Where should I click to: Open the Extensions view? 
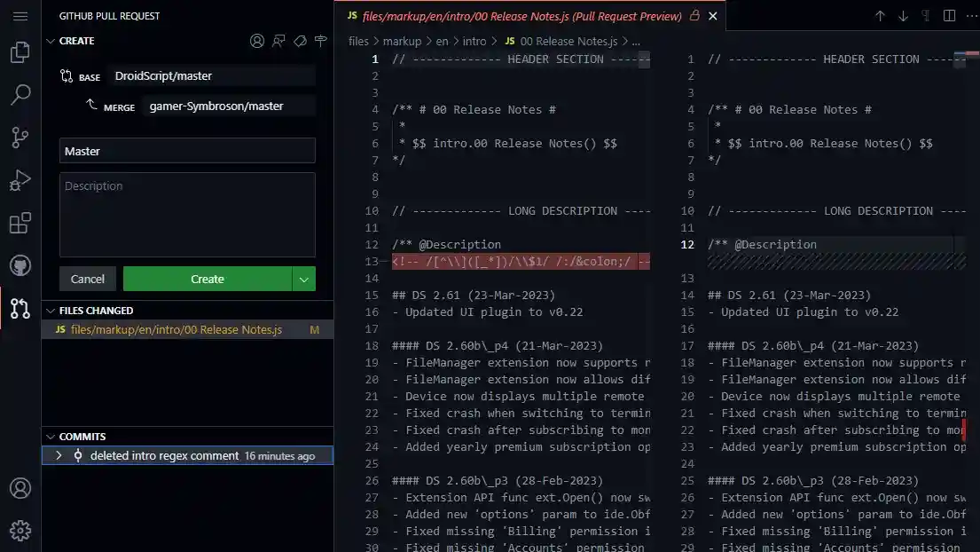tap(20, 223)
